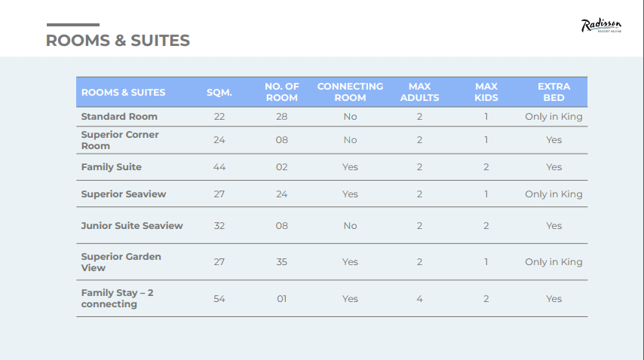The height and width of the screenshot is (360, 644).
Task: Click the Superior Seaview row label
Action: [x=124, y=194]
